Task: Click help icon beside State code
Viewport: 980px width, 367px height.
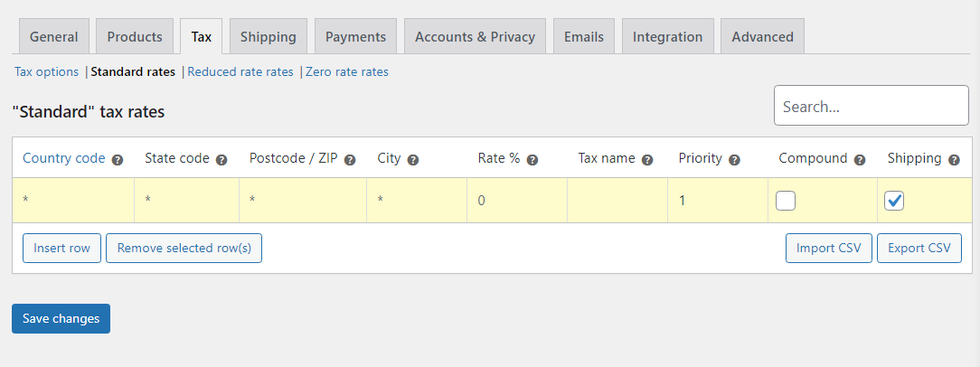Action: pos(221,160)
